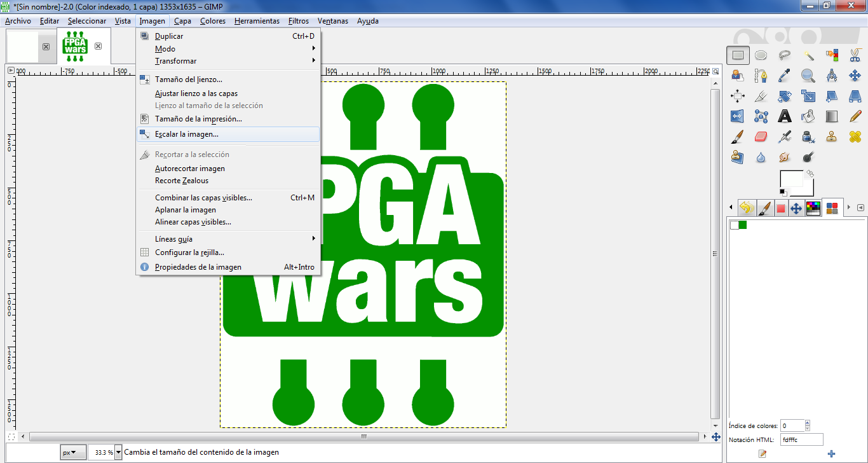The image size is (868, 463).
Task: Open the dock tab configuration menu
Action: [x=860, y=207]
